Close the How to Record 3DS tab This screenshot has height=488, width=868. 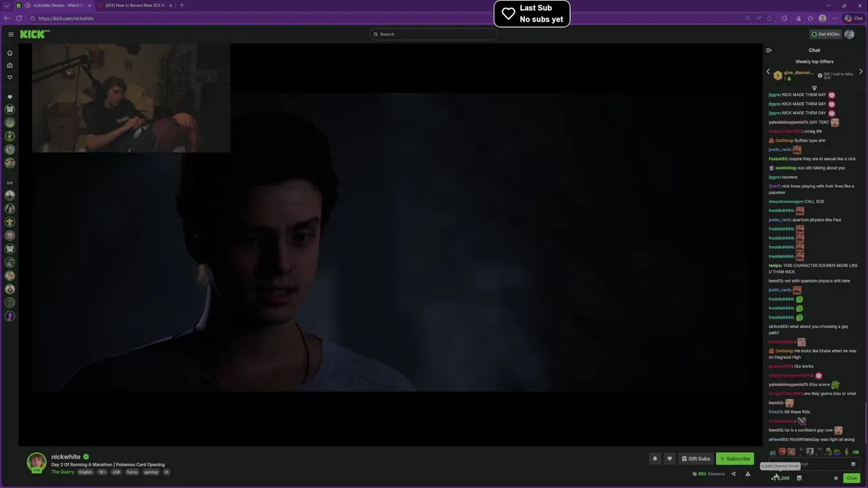(170, 5)
